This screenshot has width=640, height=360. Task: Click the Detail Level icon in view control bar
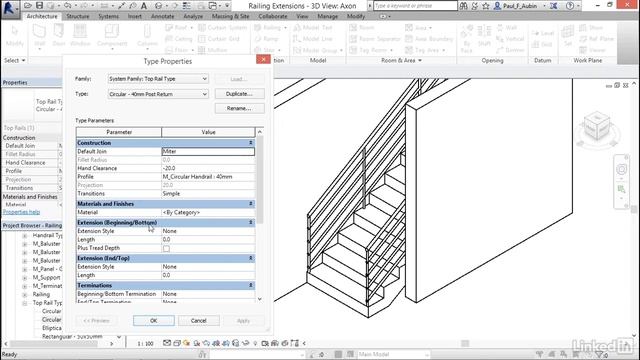pyautogui.click(x=167, y=343)
